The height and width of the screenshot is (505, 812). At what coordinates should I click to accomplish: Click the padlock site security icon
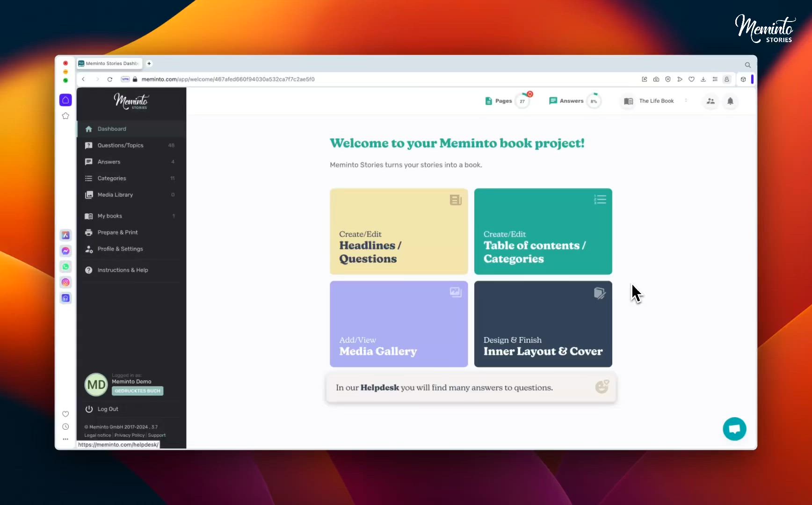[135, 79]
